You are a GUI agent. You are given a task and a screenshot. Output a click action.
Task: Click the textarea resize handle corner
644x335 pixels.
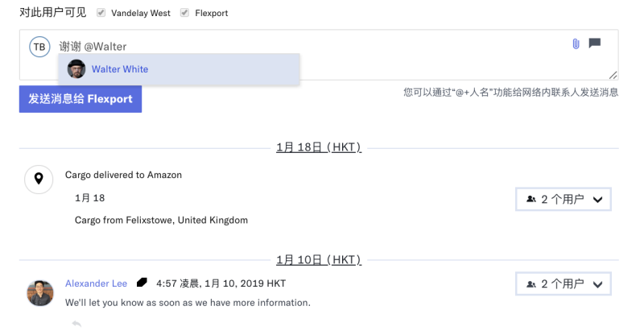pyautogui.click(x=614, y=76)
